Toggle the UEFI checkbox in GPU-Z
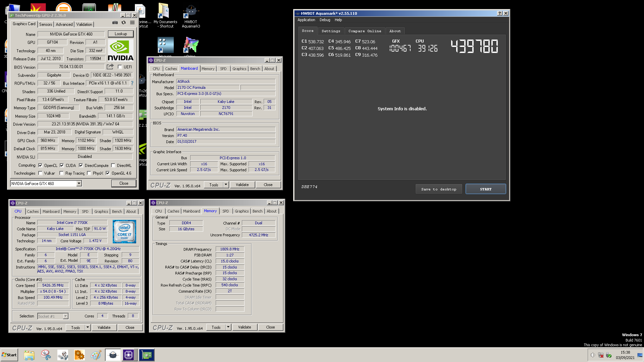The width and height of the screenshot is (644, 362). [120, 67]
